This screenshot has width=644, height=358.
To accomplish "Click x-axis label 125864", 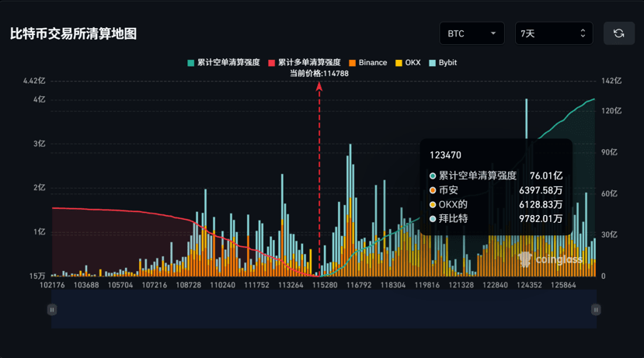I will coord(563,285).
